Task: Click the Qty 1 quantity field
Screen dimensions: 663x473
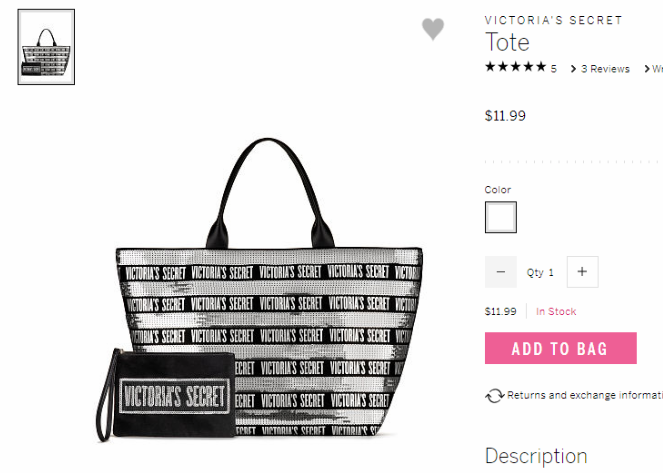Action: tap(540, 273)
